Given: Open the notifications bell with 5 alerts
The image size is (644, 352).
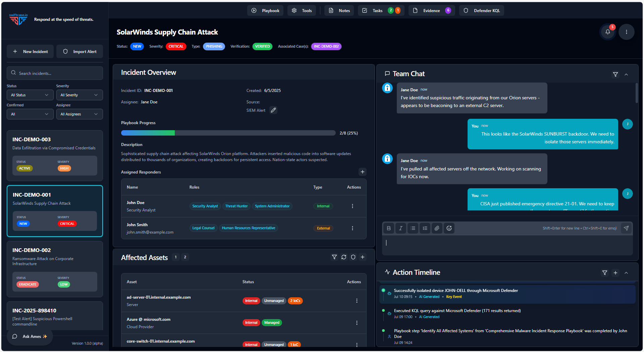Looking at the screenshot, I should (607, 32).
